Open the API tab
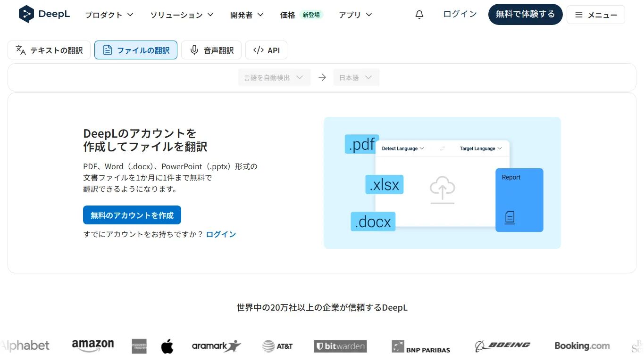644x362 pixels. tap(266, 50)
